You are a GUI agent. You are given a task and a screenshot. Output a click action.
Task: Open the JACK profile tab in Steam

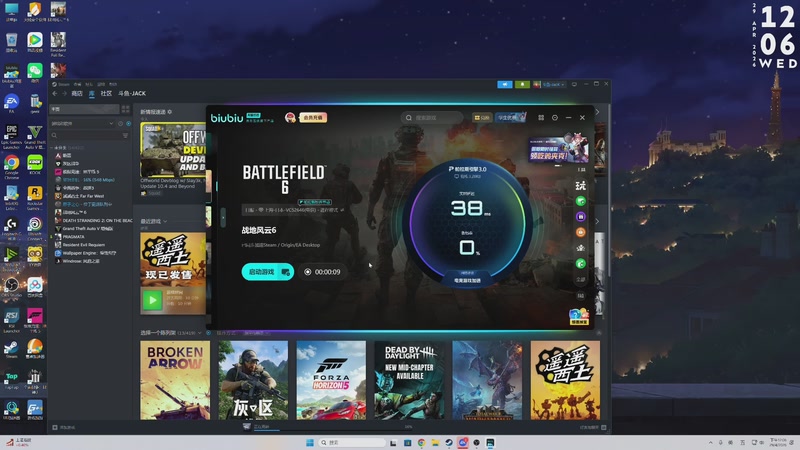[132, 93]
